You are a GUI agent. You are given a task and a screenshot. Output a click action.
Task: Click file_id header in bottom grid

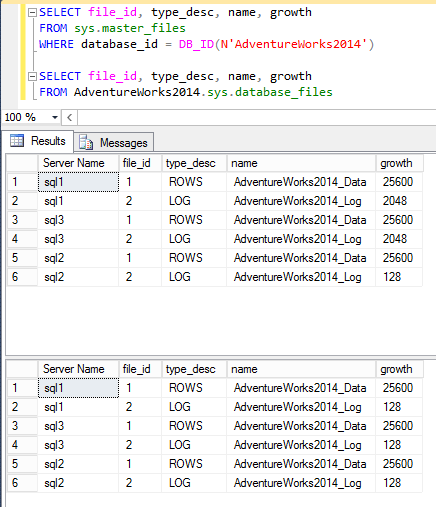coord(140,369)
